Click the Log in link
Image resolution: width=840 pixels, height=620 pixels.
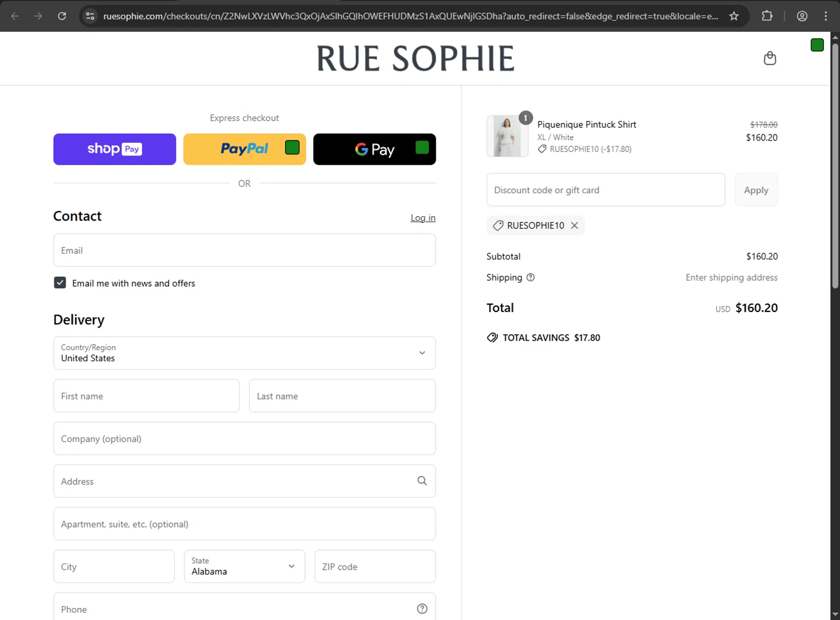click(x=423, y=218)
